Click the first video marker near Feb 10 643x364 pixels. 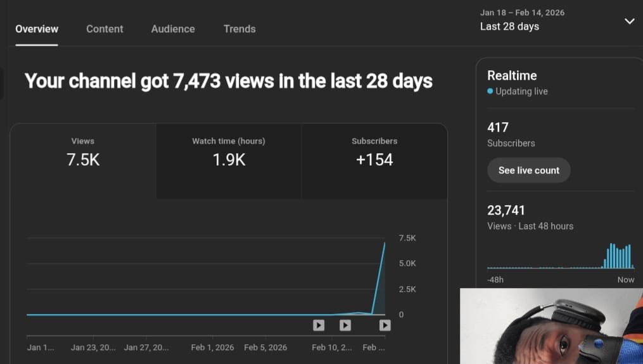[x=319, y=325]
